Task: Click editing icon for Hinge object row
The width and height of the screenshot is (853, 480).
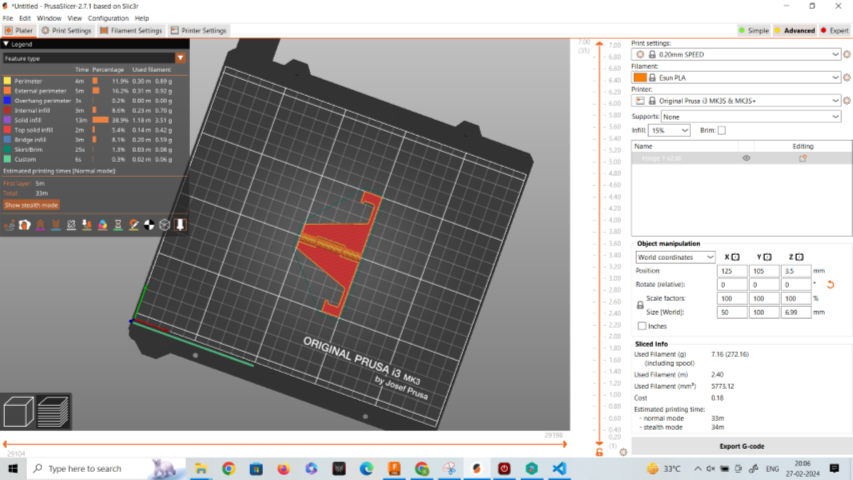Action: click(x=802, y=158)
